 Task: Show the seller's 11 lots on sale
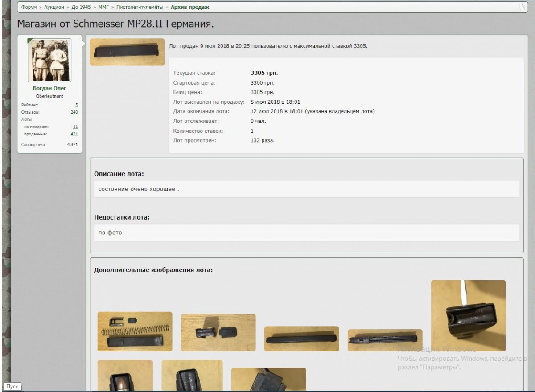coord(75,127)
